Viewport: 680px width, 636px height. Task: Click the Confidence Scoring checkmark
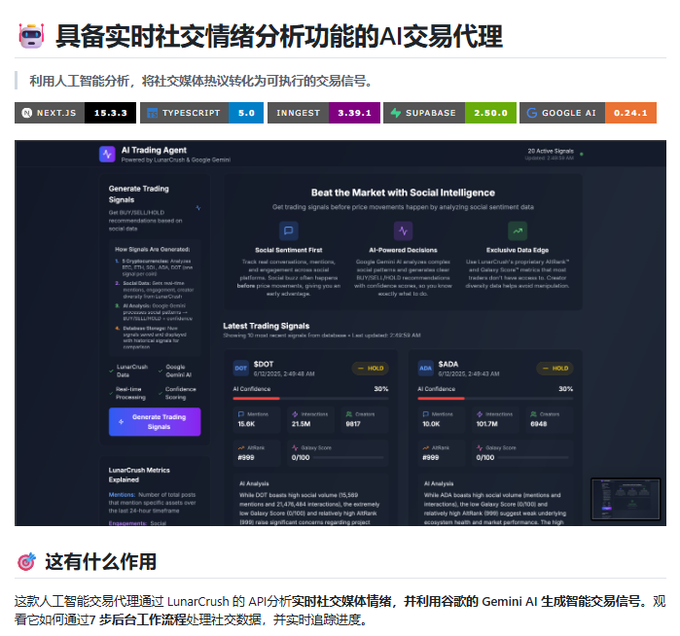point(161,393)
